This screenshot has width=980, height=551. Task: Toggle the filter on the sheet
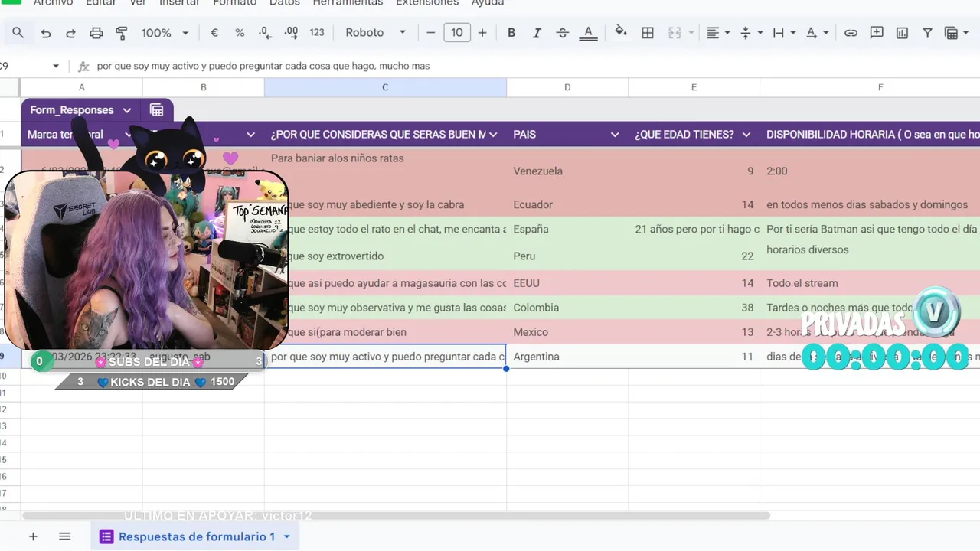tap(927, 33)
